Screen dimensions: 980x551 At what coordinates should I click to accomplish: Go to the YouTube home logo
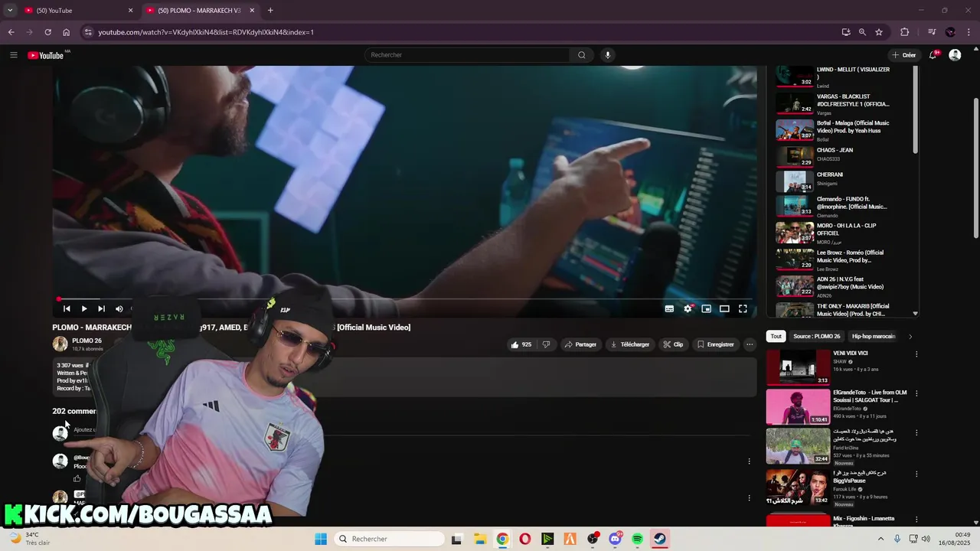pyautogui.click(x=46, y=55)
